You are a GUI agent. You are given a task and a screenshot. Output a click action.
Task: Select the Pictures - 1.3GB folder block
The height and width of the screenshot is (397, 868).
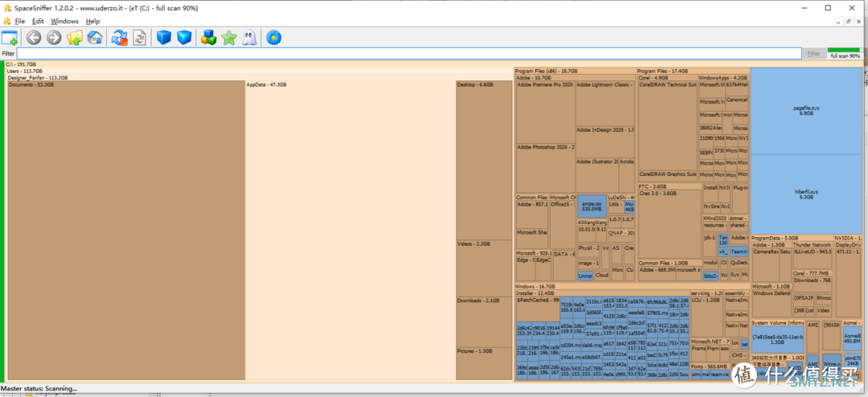[x=484, y=364]
